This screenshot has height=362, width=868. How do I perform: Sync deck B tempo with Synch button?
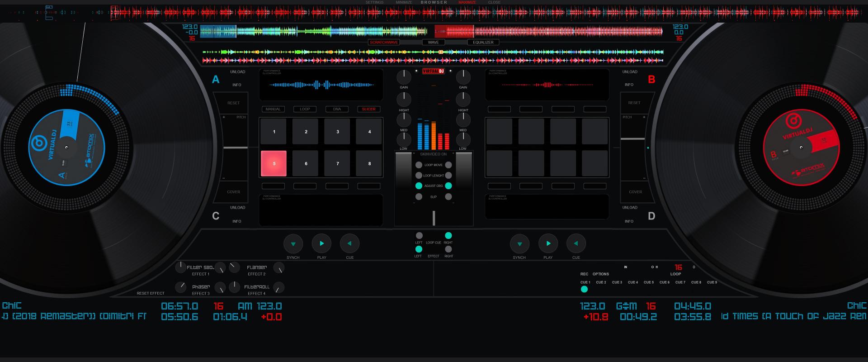(519, 244)
